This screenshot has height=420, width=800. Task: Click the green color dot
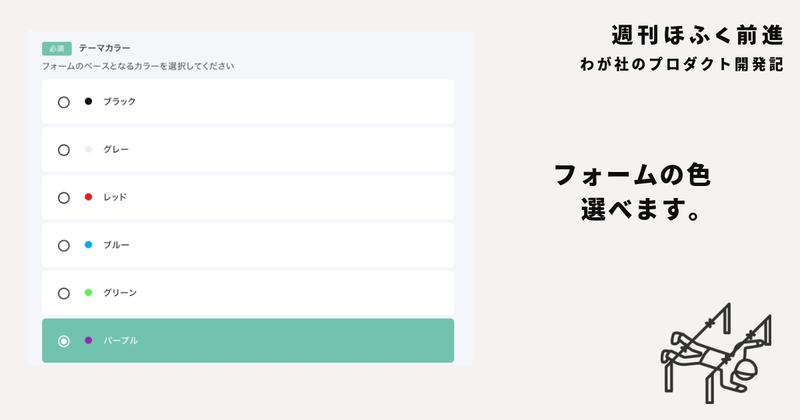(x=88, y=292)
